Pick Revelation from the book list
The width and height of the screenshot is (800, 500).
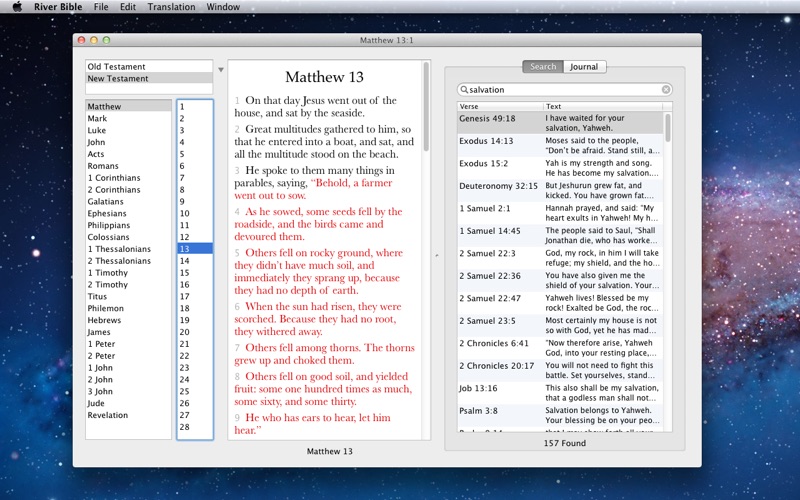tap(107, 415)
